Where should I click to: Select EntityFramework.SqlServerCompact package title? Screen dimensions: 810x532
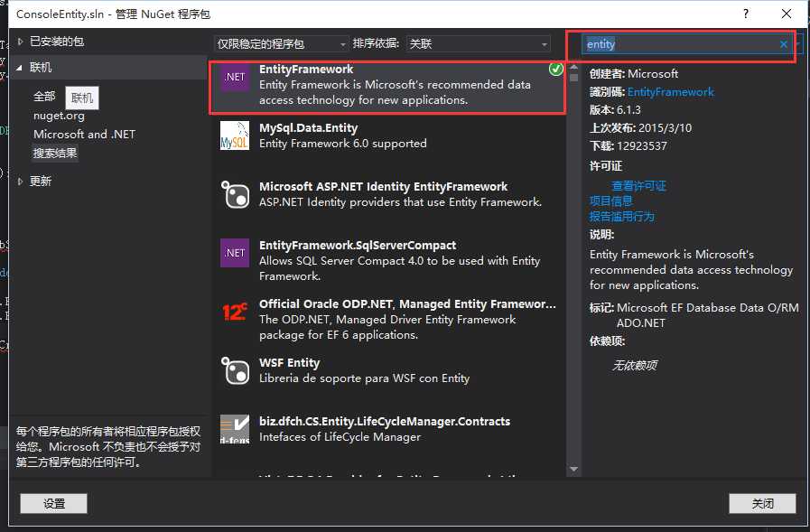coord(358,246)
